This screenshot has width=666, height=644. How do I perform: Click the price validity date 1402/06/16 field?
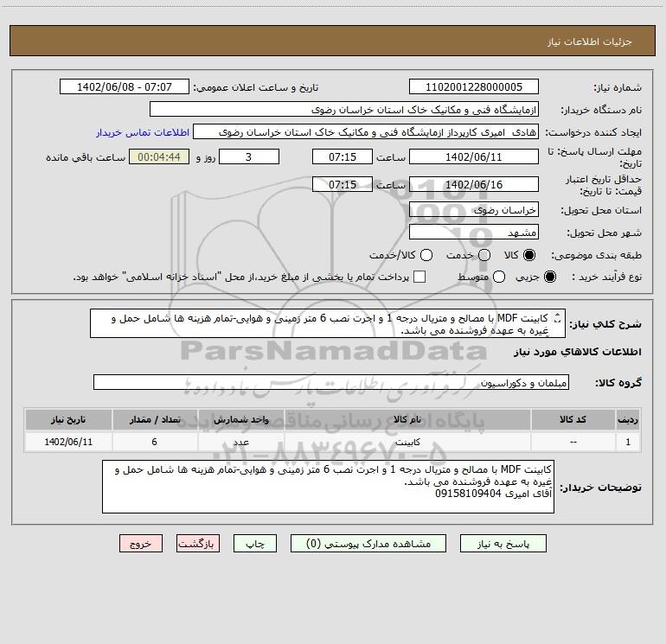click(x=474, y=184)
